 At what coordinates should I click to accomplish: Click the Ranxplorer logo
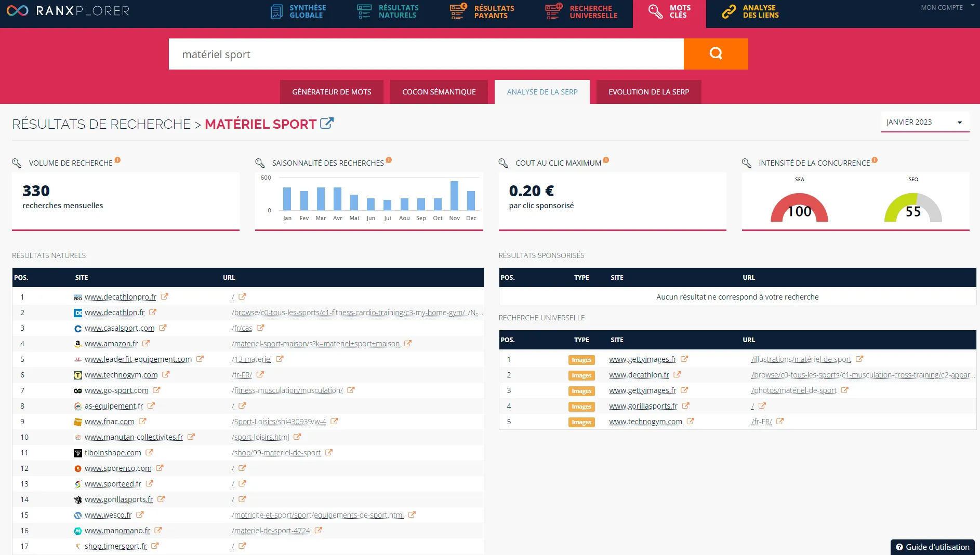click(x=68, y=11)
